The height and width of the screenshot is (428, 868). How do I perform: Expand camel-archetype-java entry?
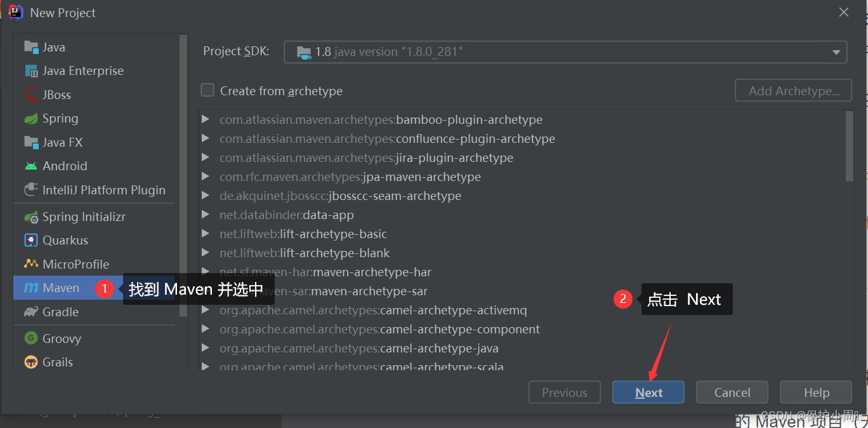(205, 348)
